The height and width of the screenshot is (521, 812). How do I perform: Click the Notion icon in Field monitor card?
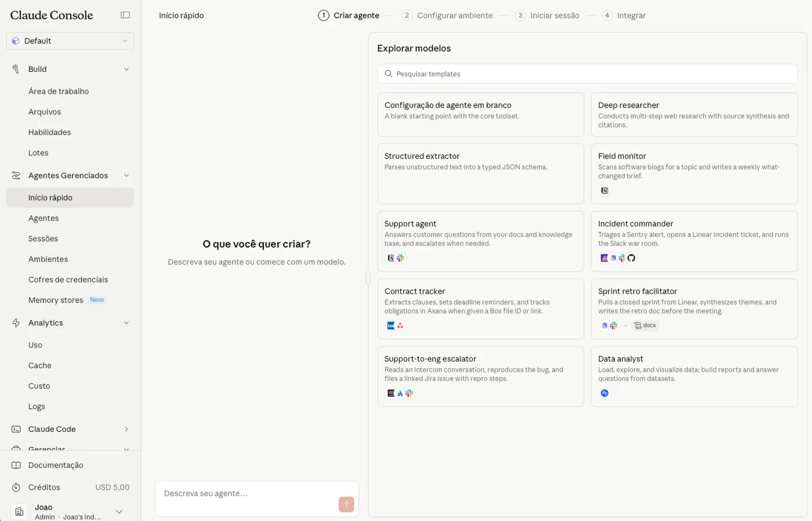click(x=604, y=191)
